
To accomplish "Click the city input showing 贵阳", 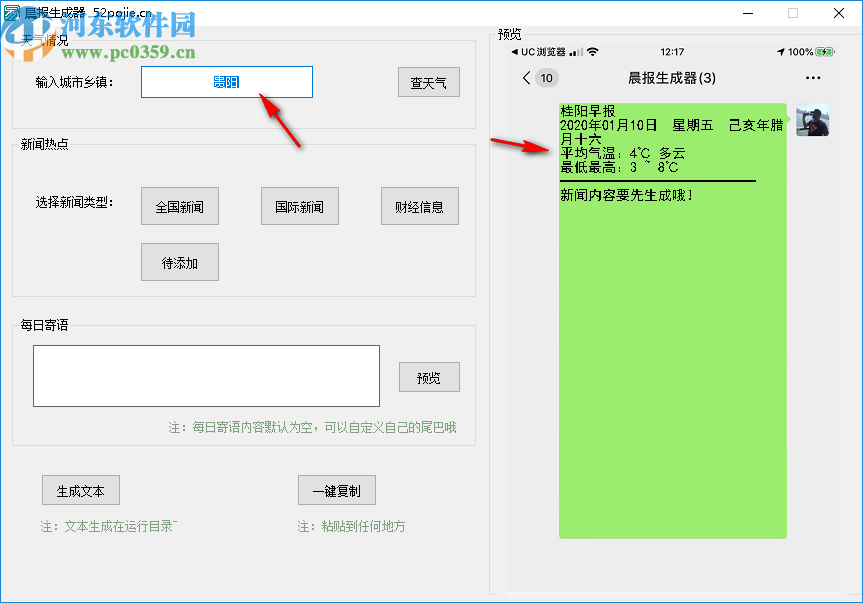I will click(227, 82).
